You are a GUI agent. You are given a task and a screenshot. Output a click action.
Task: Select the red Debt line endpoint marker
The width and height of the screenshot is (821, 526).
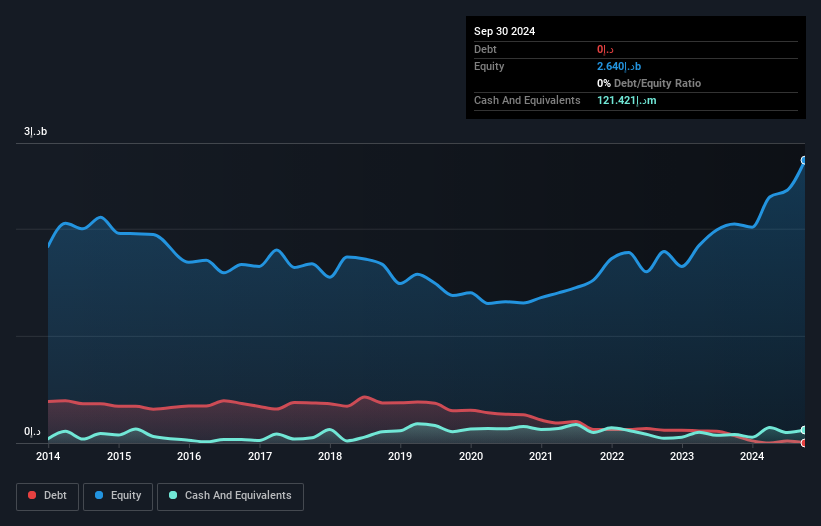(x=804, y=443)
